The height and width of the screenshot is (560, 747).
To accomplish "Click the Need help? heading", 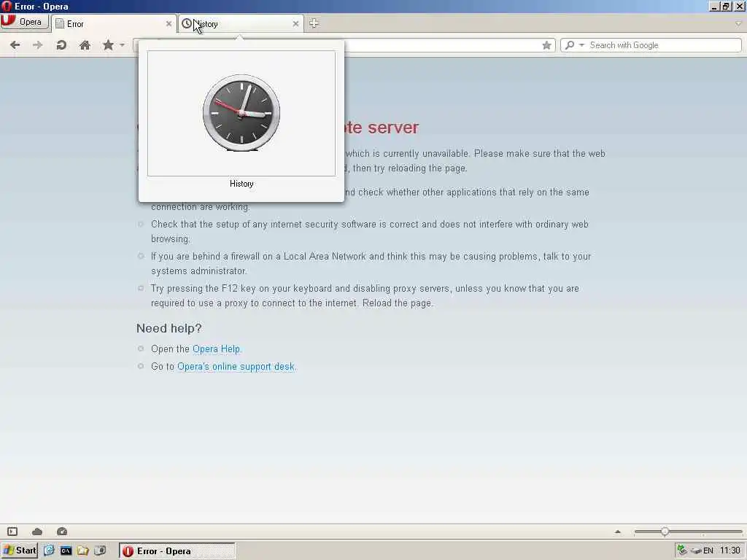I will [169, 329].
